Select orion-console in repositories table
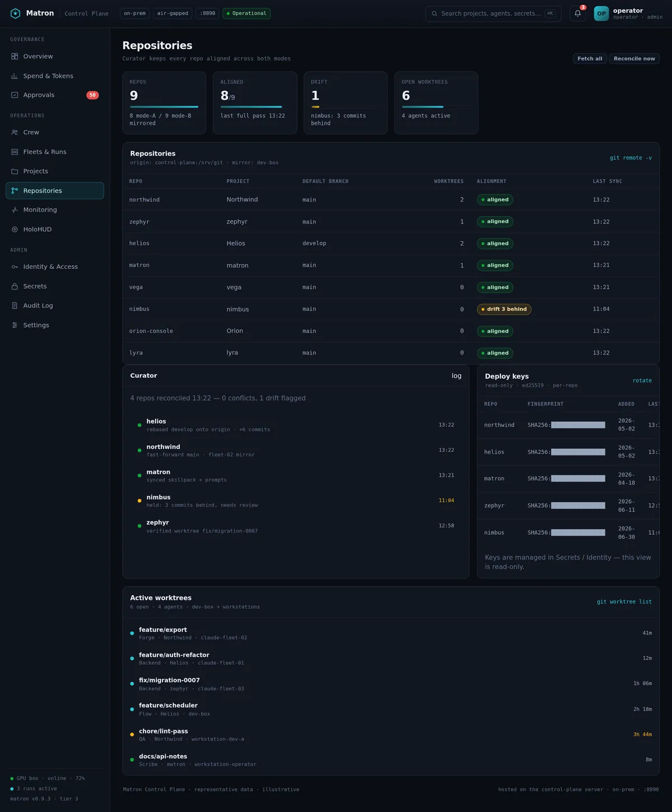This screenshot has width=672, height=812. (151, 331)
